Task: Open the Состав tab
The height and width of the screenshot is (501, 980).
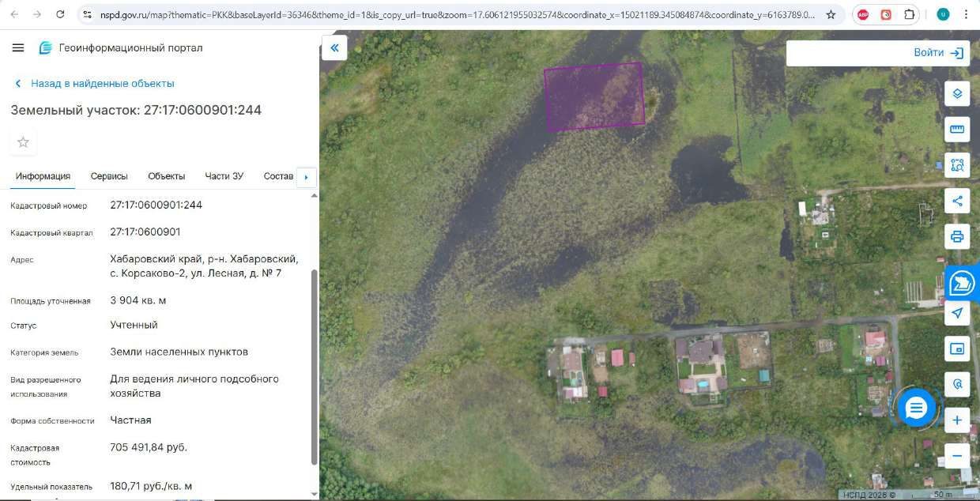Action: [278, 176]
